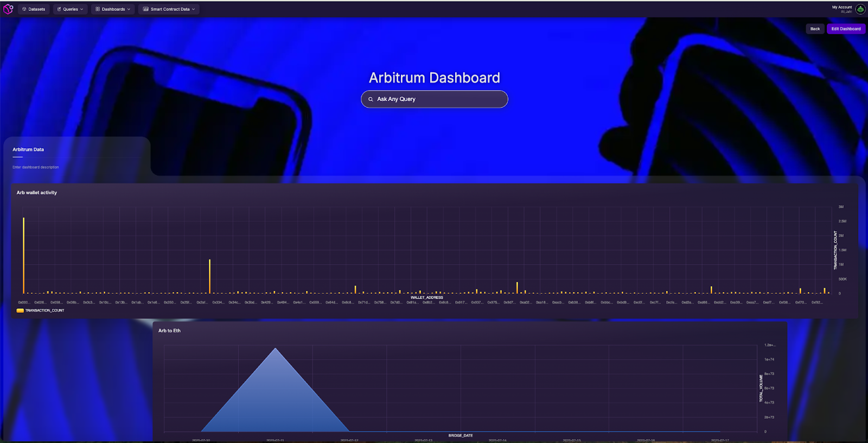Click the second tallest bar near 0x2af...
The height and width of the screenshot is (443, 868).
click(x=209, y=276)
